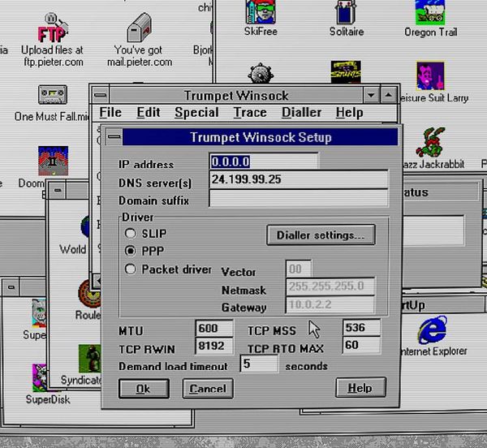
Task: Open the Trumpet Winsock window control menu box
Action: tap(100, 95)
